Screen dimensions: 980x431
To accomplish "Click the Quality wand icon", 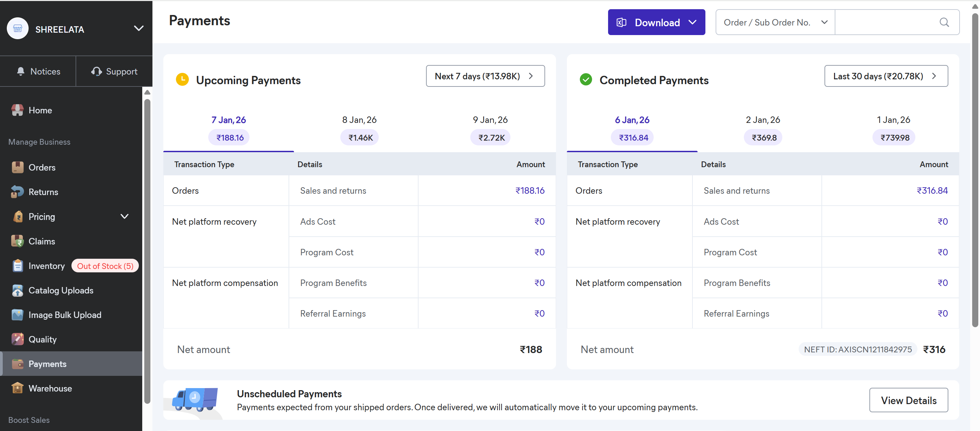I will [17, 339].
